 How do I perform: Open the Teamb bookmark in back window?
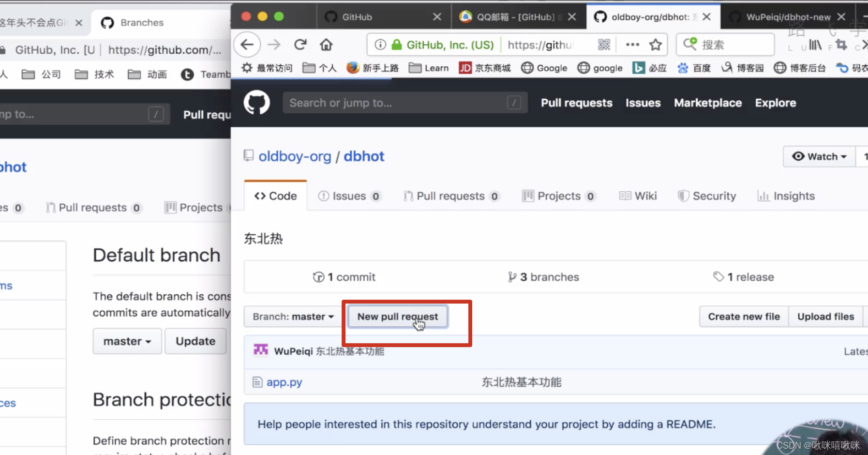click(x=206, y=75)
